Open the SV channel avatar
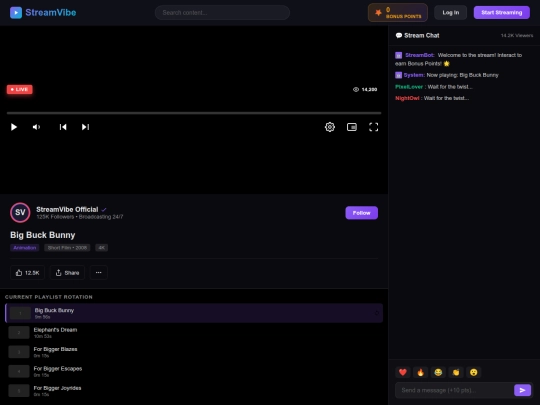Viewport: 540px width, 405px height. (20, 212)
